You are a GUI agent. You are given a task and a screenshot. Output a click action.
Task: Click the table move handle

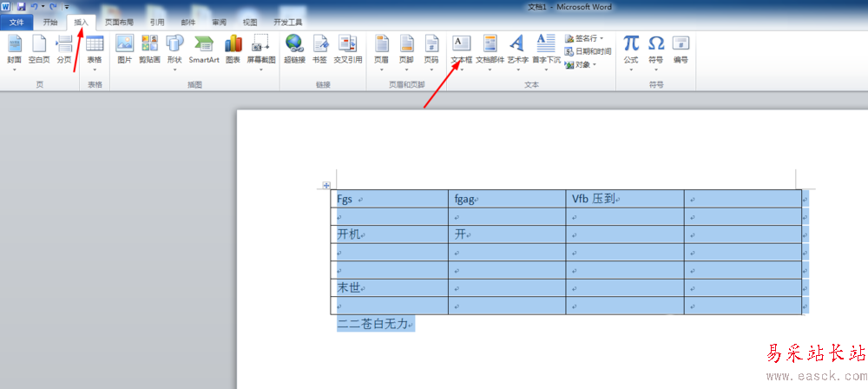[326, 185]
